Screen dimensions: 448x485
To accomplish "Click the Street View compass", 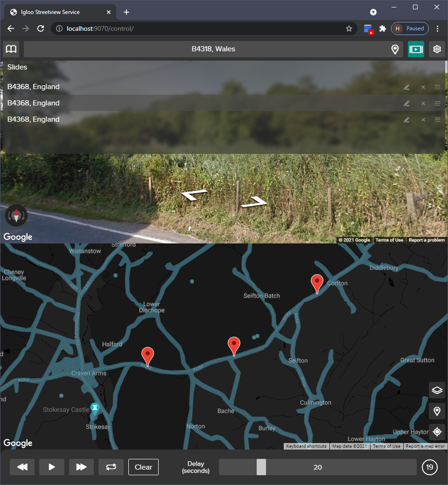I will [16, 215].
